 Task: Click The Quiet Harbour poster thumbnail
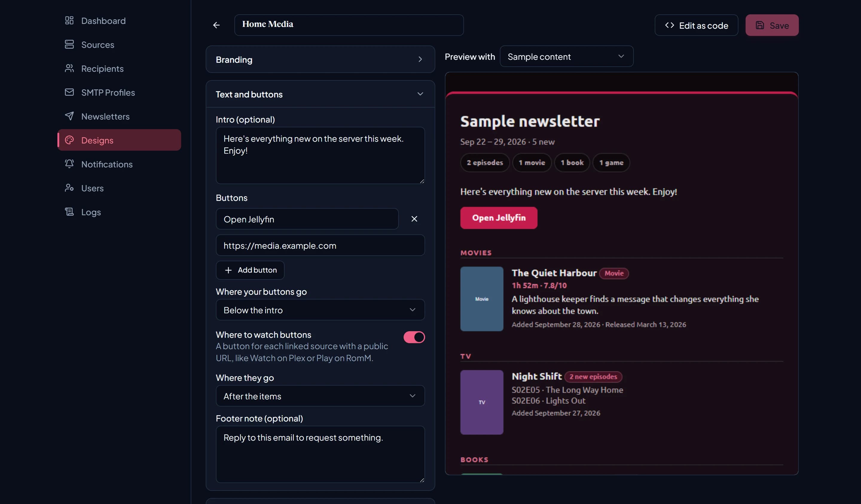(x=481, y=299)
